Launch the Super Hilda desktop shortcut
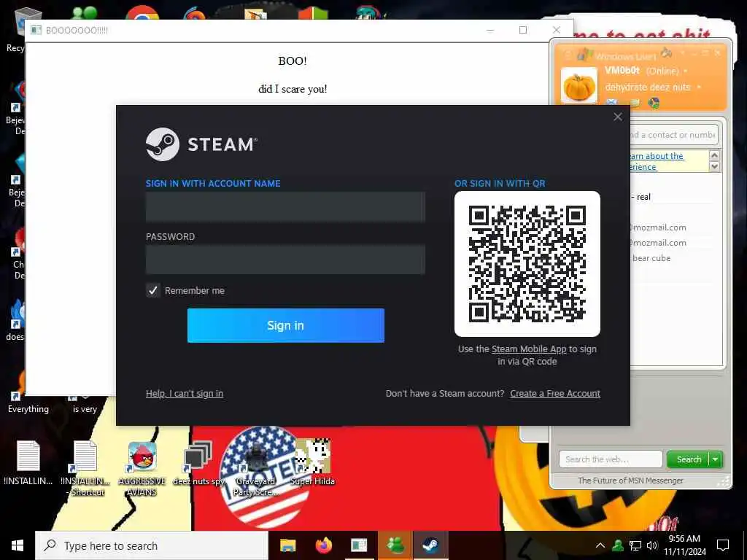The width and height of the screenshot is (747, 560). point(312,462)
